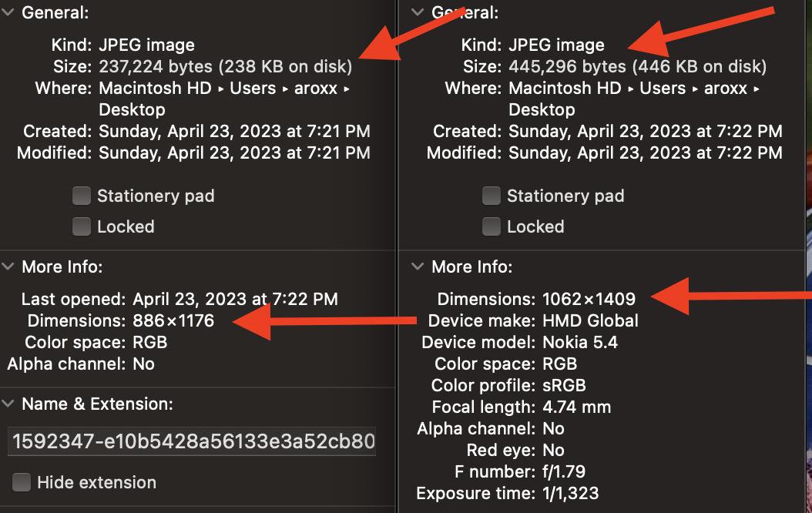Check the Locked box in the right panel
The width and height of the screenshot is (812, 513).
pyautogui.click(x=491, y=226)
